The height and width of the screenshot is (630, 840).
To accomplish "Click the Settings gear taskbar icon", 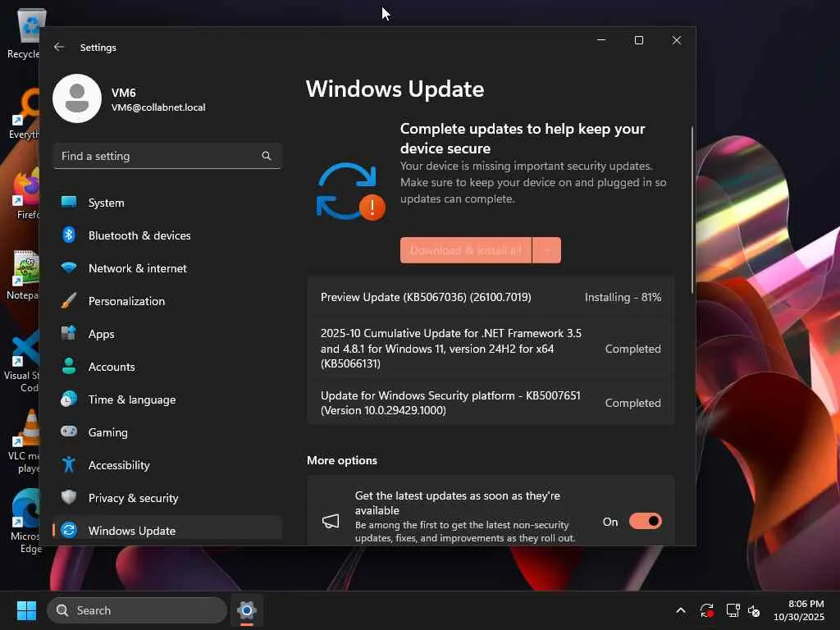I will point(247,610).
